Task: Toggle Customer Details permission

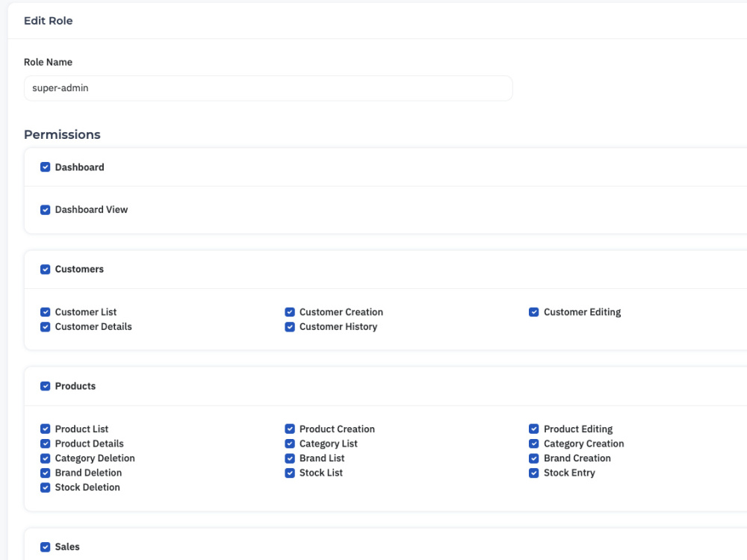Action: 46,327
